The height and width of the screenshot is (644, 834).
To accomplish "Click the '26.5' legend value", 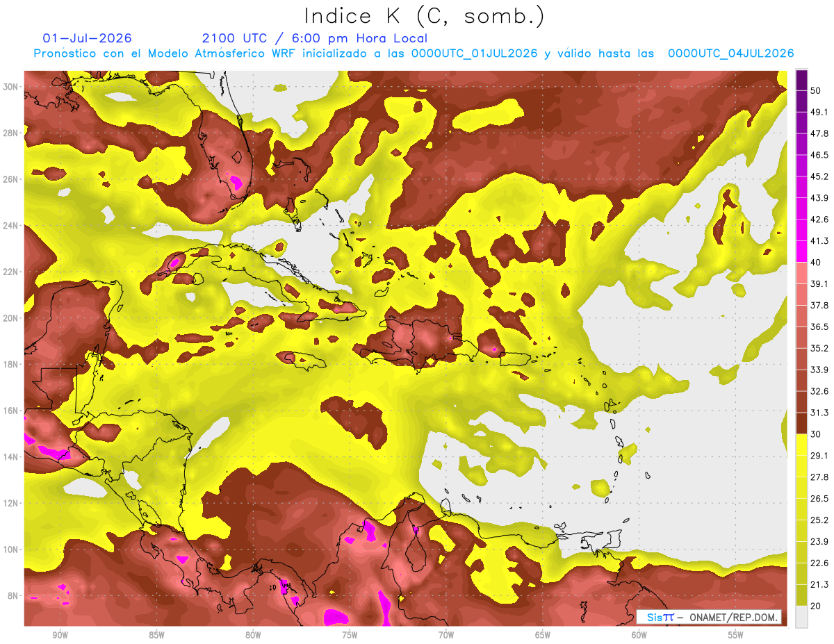I will pos(819,499).
